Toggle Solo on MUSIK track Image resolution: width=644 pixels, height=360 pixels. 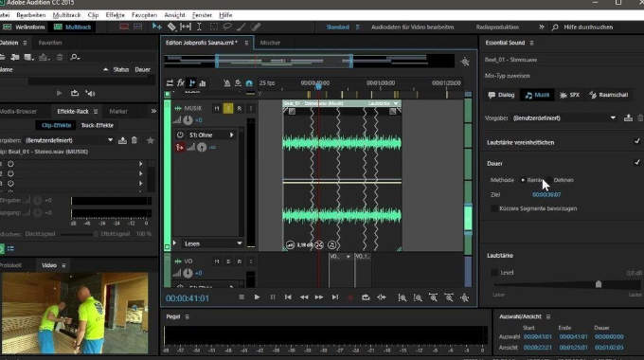pyautogui.click(x=228, y=109)
